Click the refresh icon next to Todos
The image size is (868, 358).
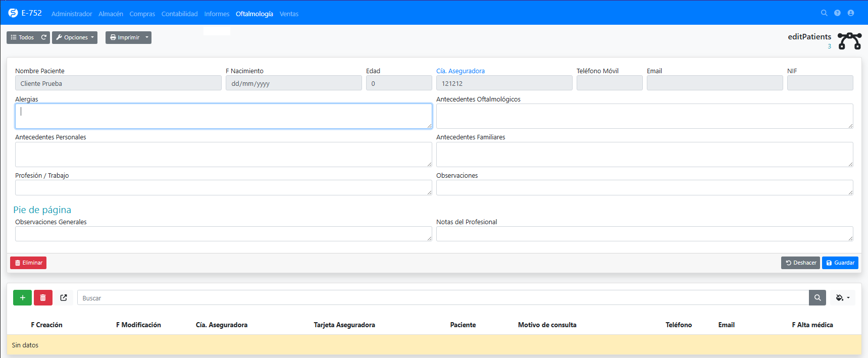pyautogui.click(x=44, y=37)
